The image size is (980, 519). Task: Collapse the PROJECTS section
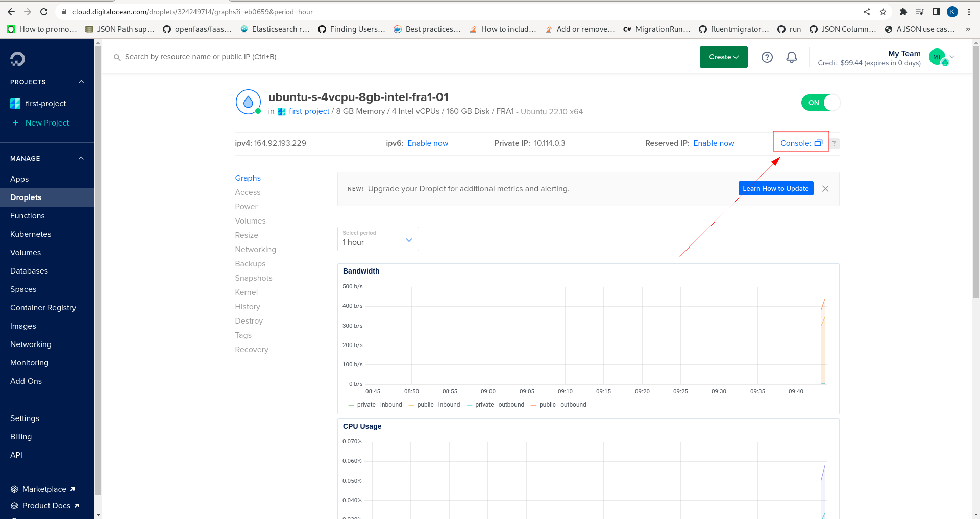point(81,82)
